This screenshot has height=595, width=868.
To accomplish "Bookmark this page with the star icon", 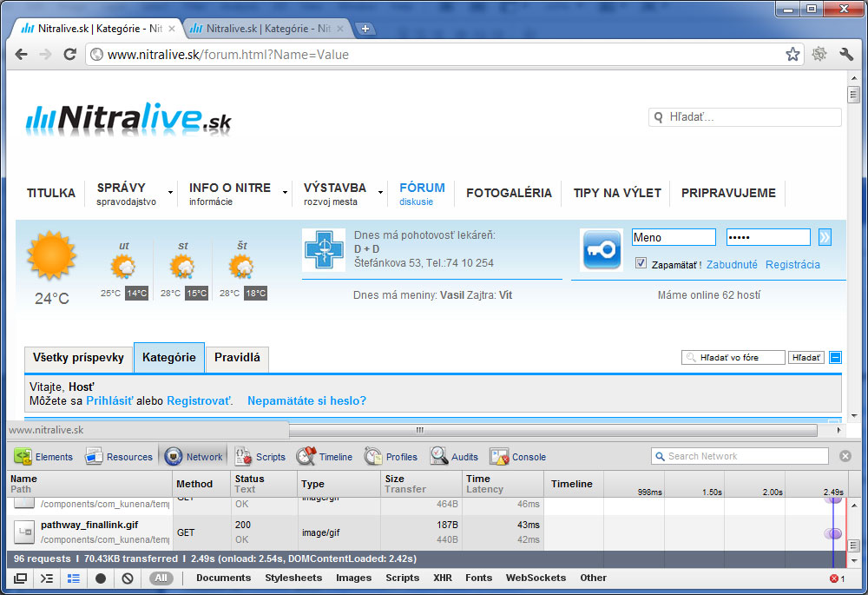I will point(792,55).
